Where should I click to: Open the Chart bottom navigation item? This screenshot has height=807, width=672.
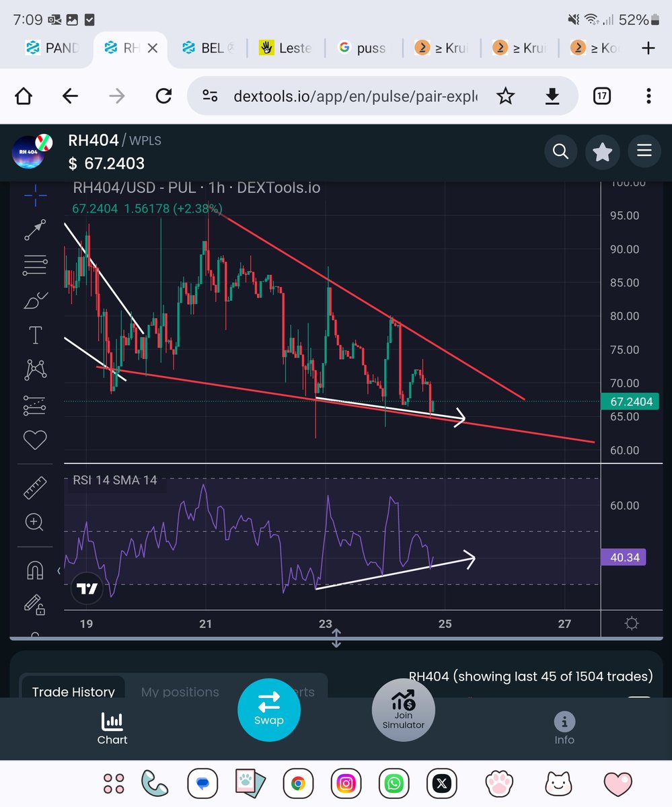[112, 729]
